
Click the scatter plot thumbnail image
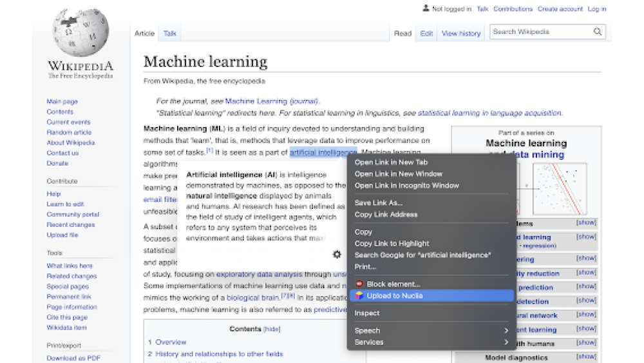tap(560, 189)
